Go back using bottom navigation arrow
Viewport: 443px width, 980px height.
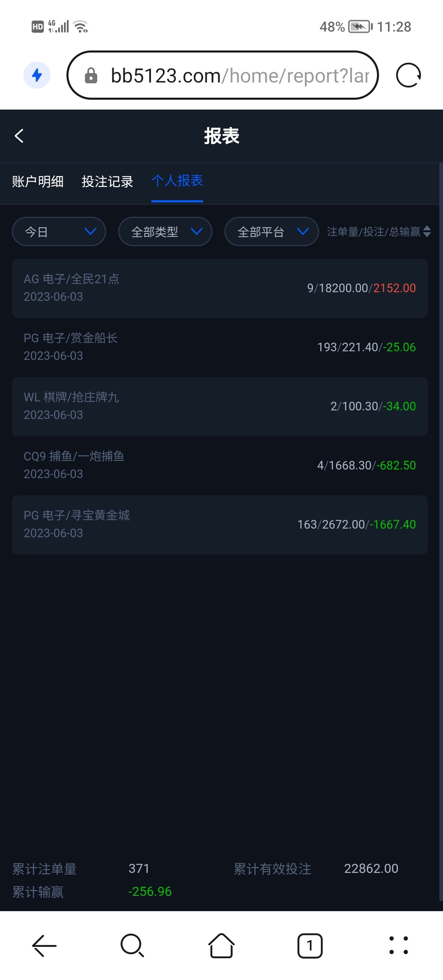(x=44, y=946)
